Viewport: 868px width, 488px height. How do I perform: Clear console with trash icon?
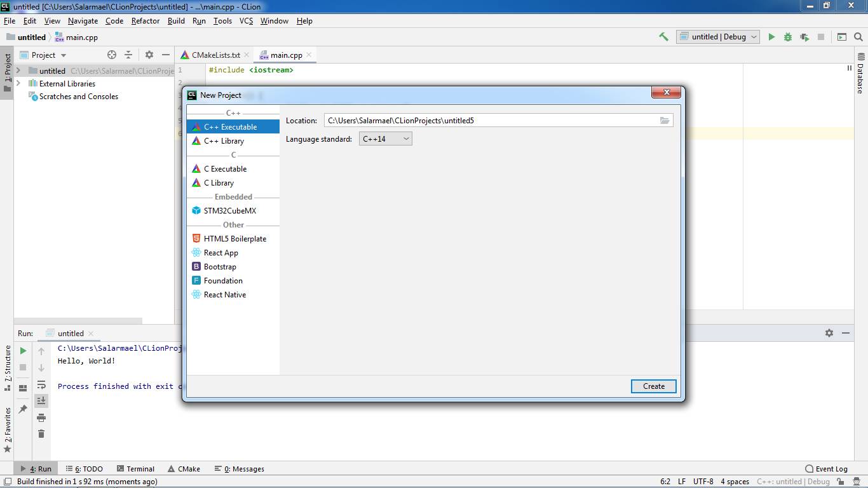[41, 434]
